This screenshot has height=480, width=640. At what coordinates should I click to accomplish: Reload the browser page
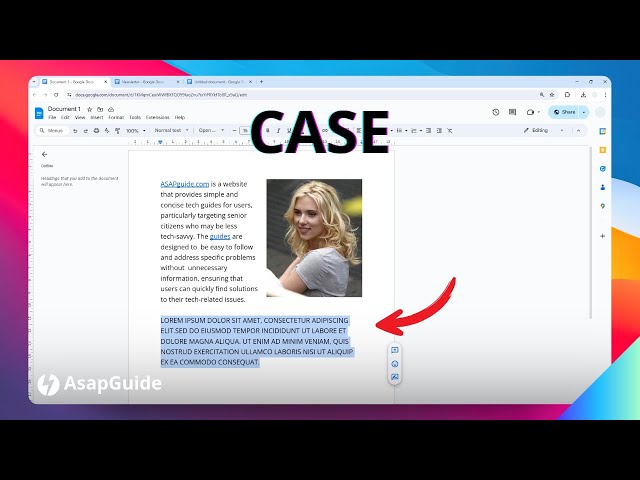click(56, 95)
